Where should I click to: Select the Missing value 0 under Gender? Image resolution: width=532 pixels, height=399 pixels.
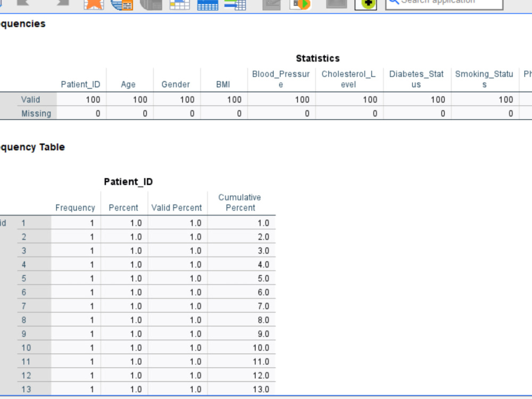click(x=192, y=114)
